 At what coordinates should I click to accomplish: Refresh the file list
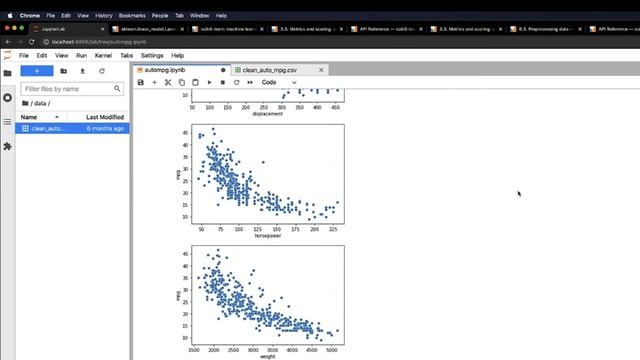102,71
